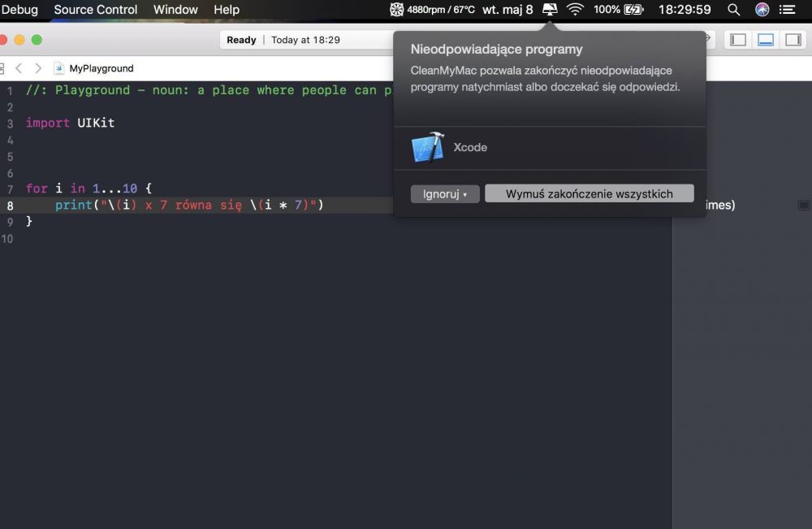This screenshot has width=812, height=529.
Task: Click the fan speed temperature menu bar icon
Action: pos(432,9)
